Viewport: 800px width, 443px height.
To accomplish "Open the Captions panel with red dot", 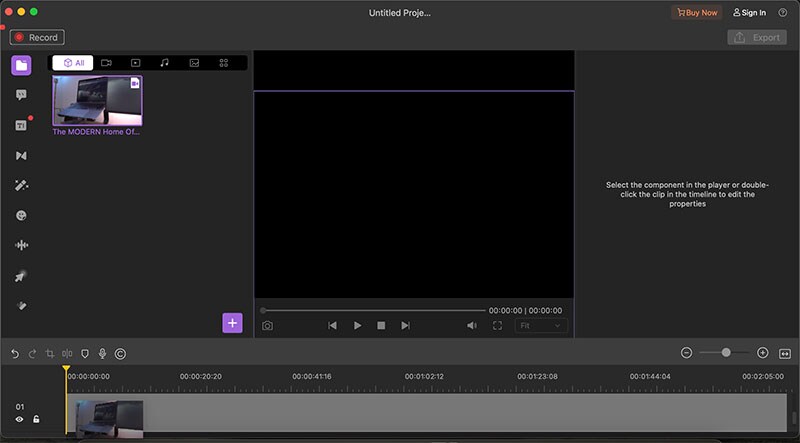I will pos(21,125).
